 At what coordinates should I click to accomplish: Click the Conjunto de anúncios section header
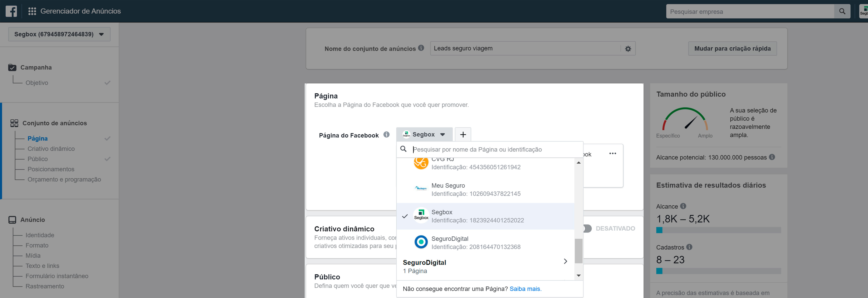(55, 123)
